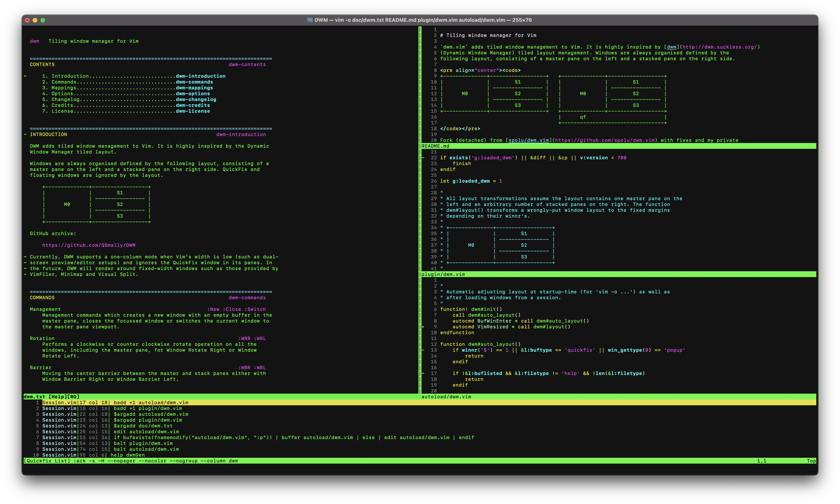The width and height of the screenshot is (840, 504).
Task: Click the tilde change marker at plugin line 22
Action: coord(423,158)
